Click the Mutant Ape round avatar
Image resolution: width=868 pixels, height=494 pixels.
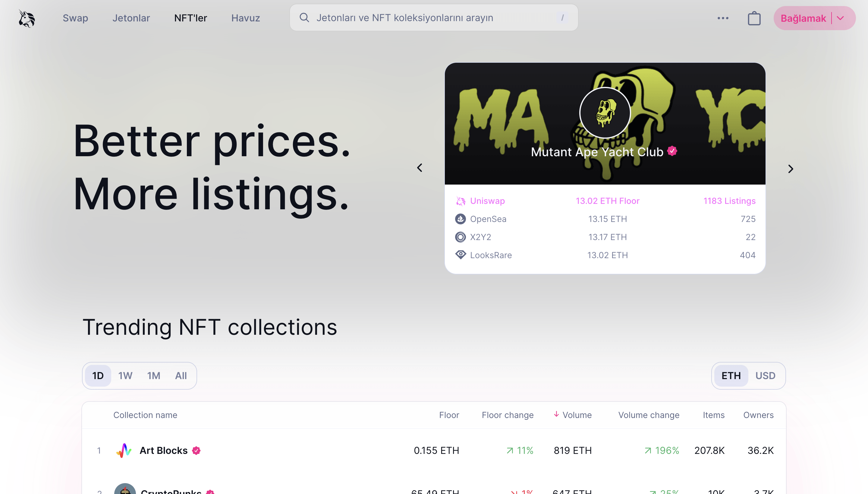click(605, 113)
